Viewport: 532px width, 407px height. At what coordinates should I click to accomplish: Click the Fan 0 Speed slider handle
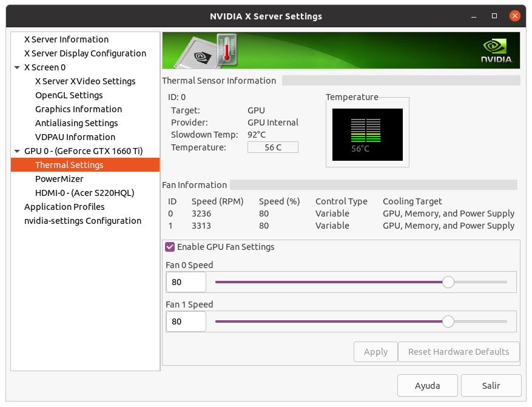pyautogui.click(x=448, y=282)
